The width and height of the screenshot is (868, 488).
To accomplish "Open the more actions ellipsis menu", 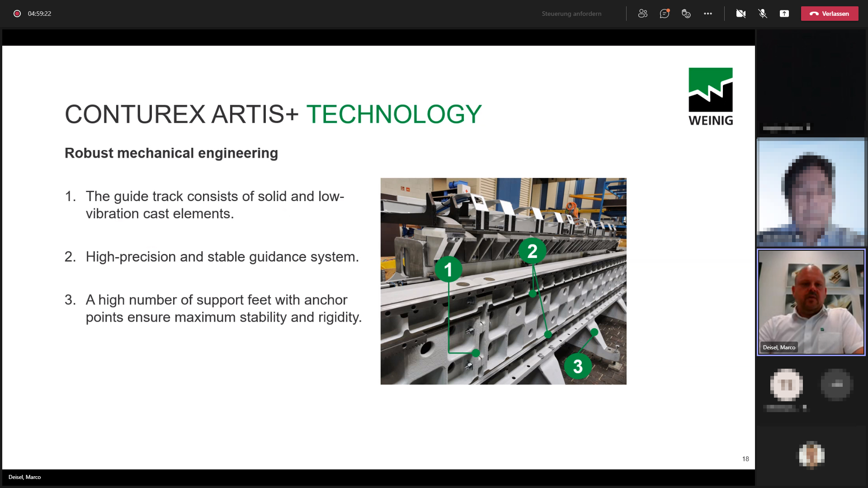I will pos(708,14).
